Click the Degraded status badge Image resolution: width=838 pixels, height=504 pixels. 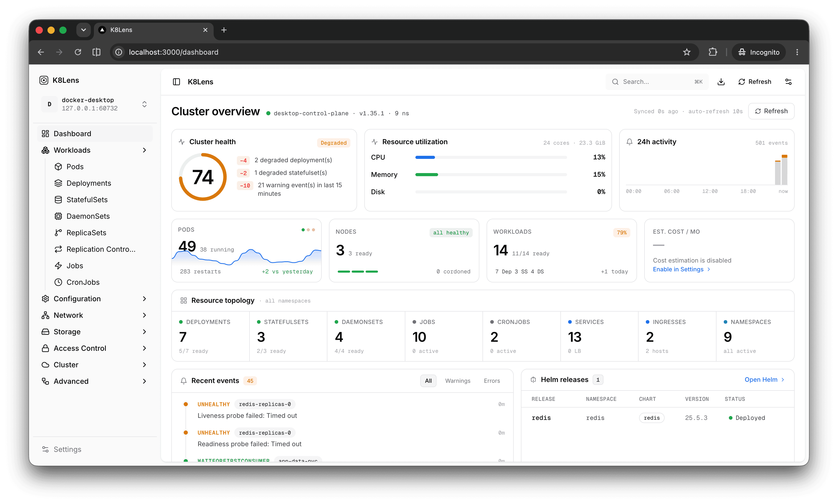point(334,143)
